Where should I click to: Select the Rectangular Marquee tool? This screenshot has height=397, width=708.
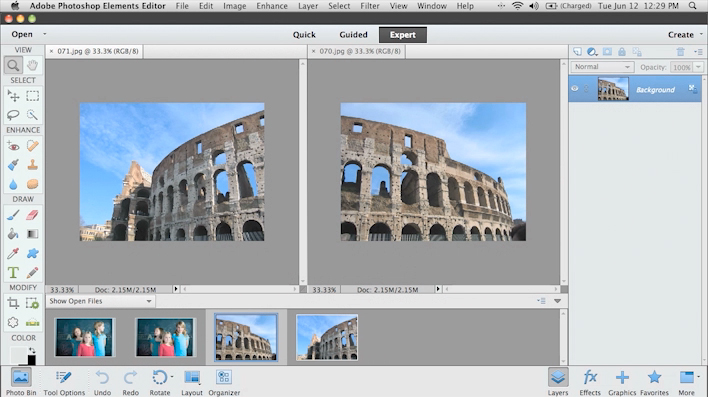point(32,96)
